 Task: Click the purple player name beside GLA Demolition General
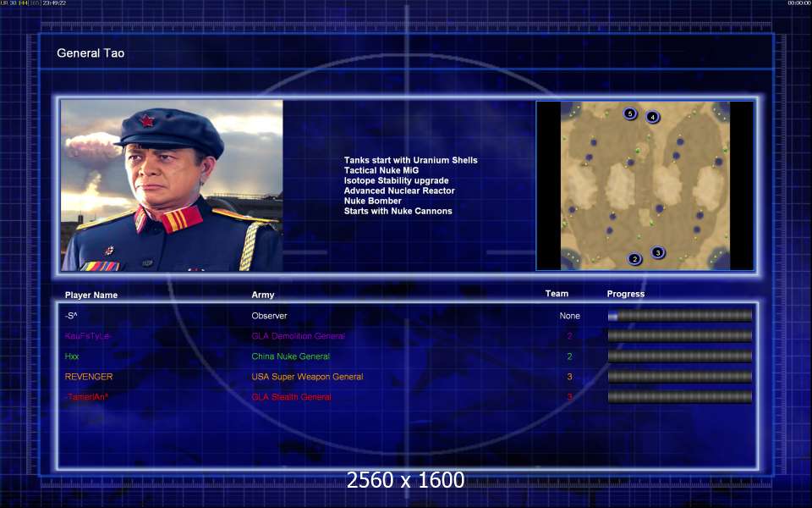click(87, 336)
